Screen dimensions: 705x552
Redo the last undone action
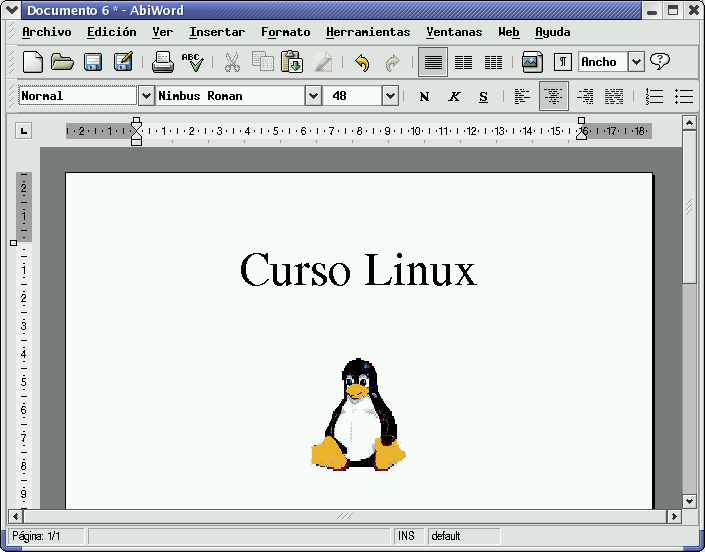pos(393,62)
